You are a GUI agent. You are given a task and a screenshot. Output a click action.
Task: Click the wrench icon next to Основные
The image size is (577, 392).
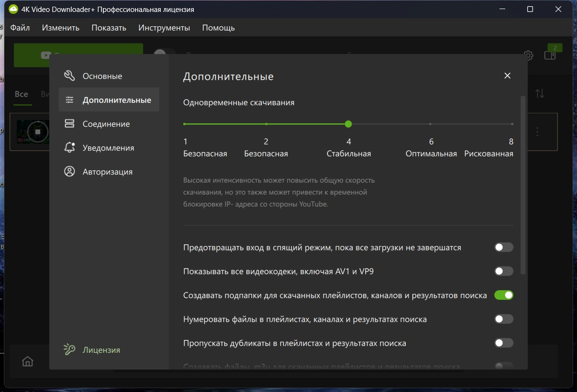point(69,76)
